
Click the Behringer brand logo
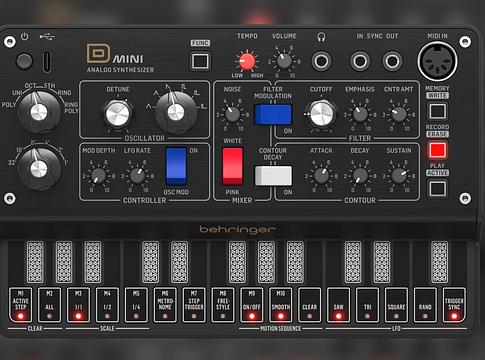pos(238,230)
